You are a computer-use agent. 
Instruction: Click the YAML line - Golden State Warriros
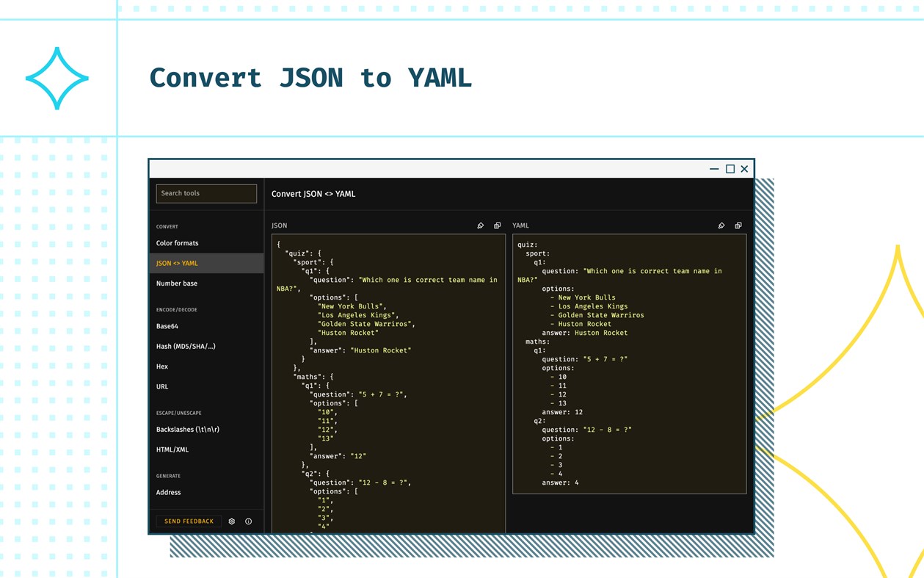[597, 315]
